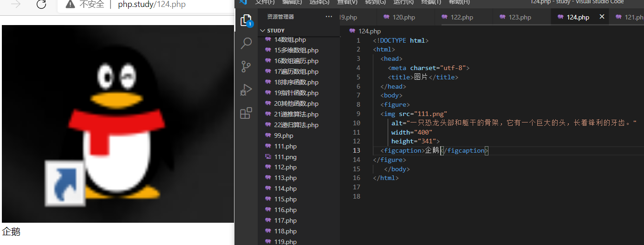Open the 终端(T) menu in VS Code
This screenshot has width=644, height=245.
click(x=431, y=2)
